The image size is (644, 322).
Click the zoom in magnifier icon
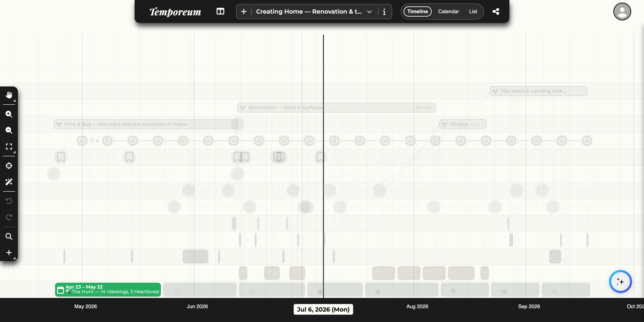point(9,114)
